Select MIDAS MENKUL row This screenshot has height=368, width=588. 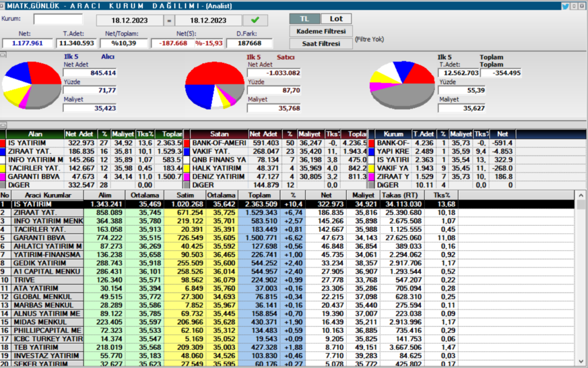pos(287,322)
